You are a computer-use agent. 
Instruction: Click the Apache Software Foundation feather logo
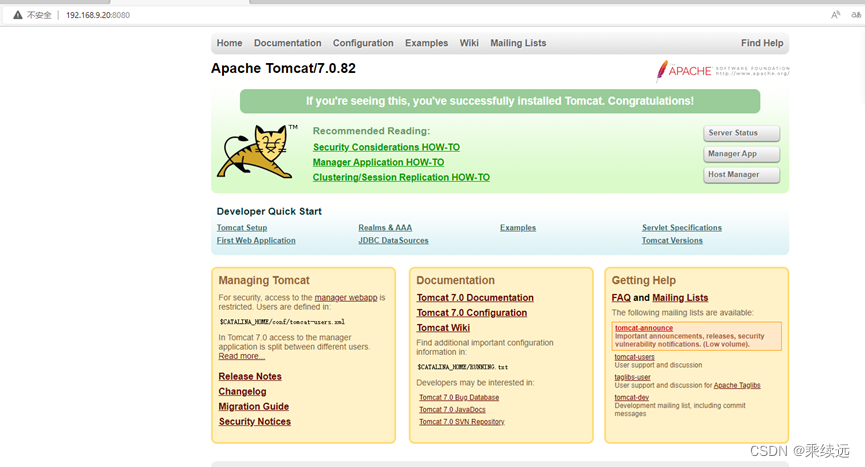723,71
